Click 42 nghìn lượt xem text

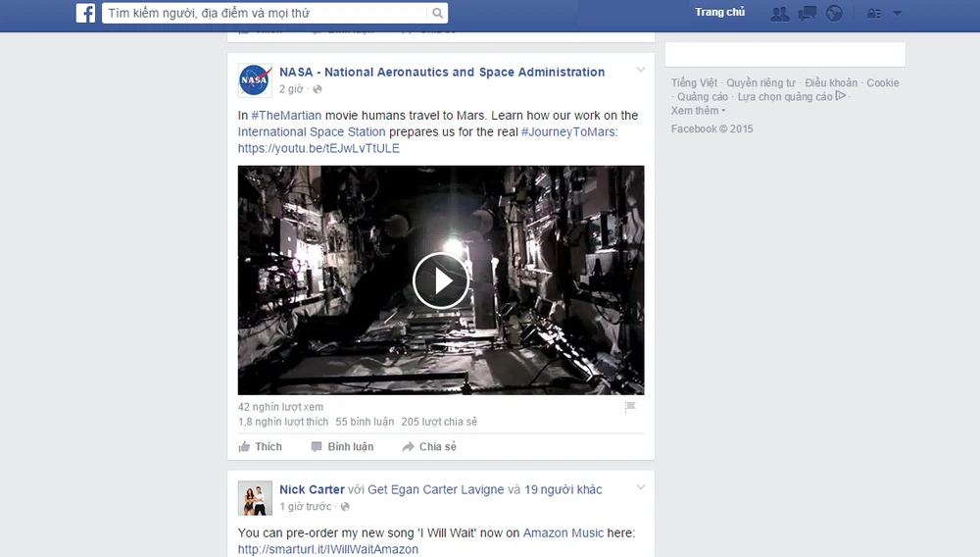pos(280,407)
